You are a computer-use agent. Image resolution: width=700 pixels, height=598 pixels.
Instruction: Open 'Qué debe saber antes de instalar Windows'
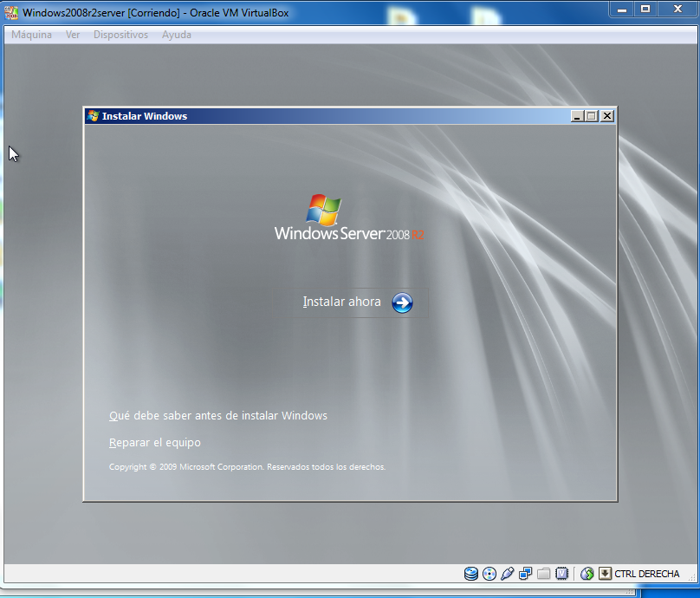point(218,416)
